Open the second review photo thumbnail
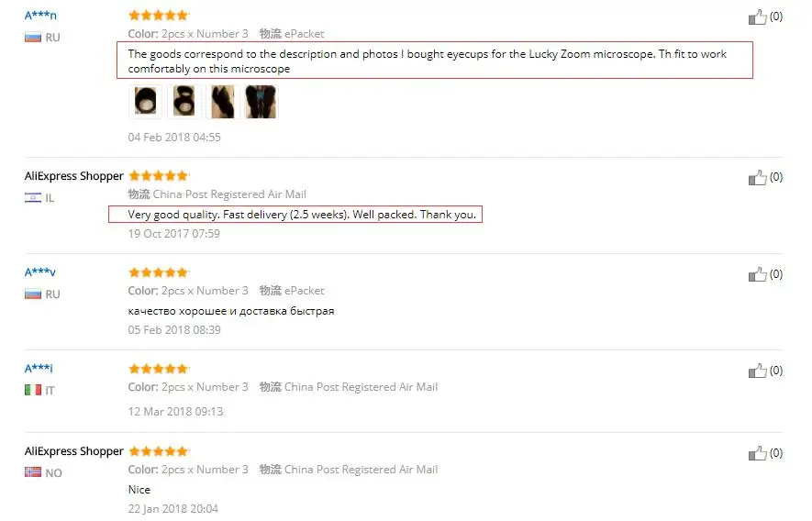The width and height of the screenshot is (812, 521). pos(184,102)
